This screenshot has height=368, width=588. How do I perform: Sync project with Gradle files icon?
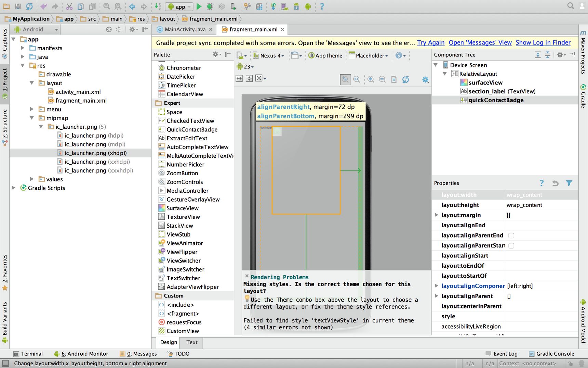pyautogui.click(x=273, y=6)
